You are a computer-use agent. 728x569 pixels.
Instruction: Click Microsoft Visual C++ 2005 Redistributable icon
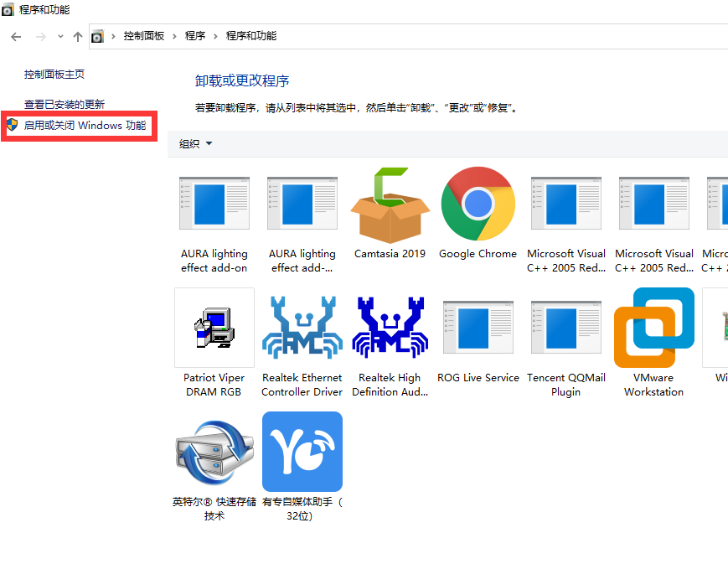click(565, 204)
